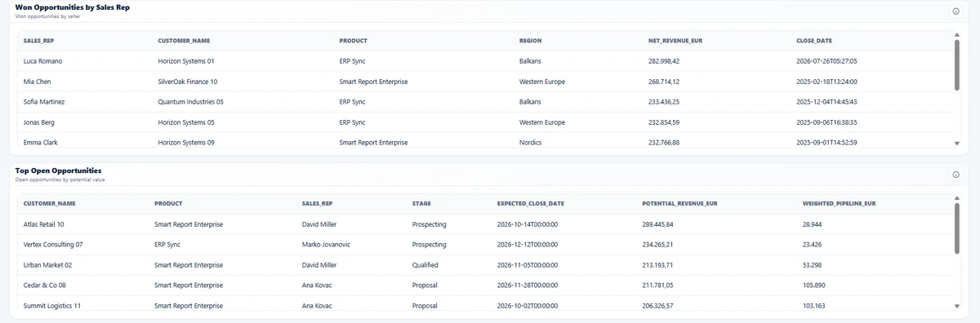The image size is (980, 323).
Task: Select the Cedar & Co 08 customer cell
Action: pyautogui.click(x=46, y=285)
